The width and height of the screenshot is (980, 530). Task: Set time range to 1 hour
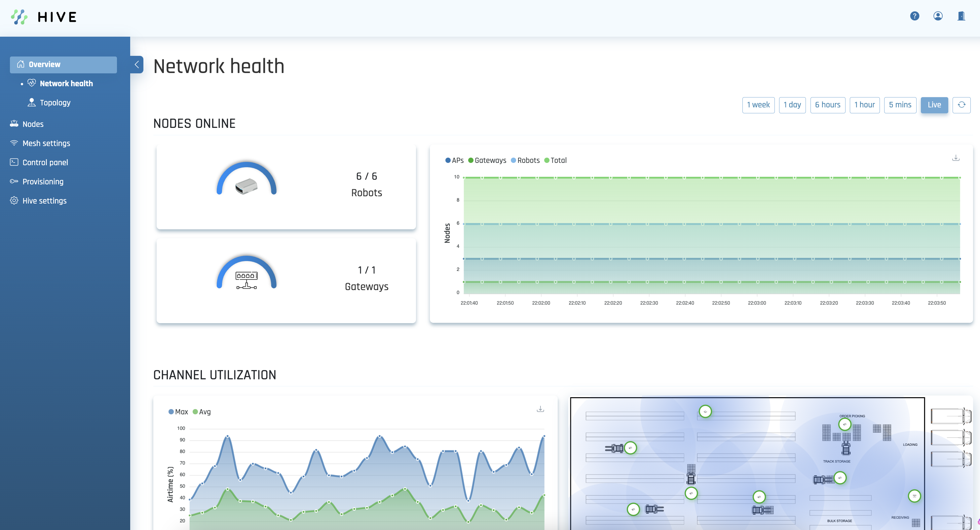(x=864, y=105)
